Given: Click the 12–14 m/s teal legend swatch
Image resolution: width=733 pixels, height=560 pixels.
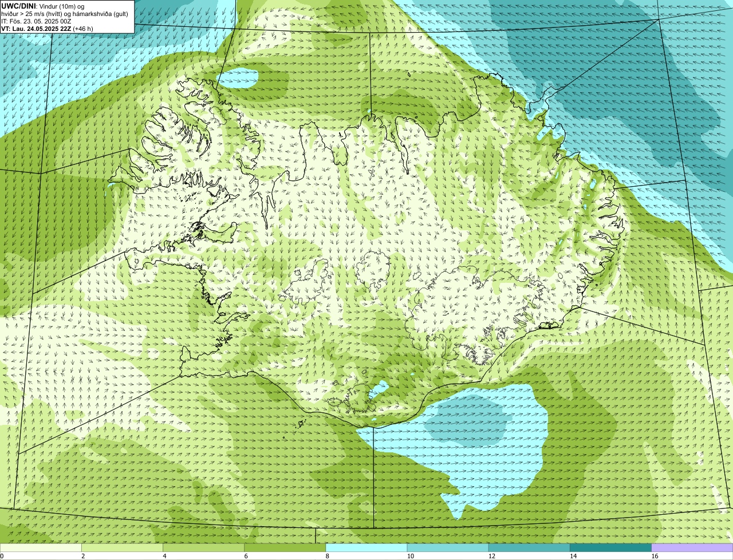Looking at the screenshot, I should (529, 547).
